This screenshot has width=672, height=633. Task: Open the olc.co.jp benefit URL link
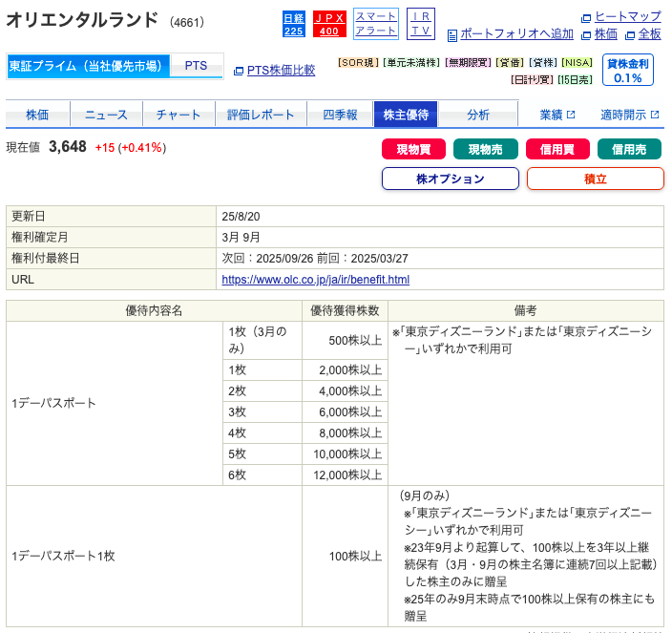coord(315,280)
